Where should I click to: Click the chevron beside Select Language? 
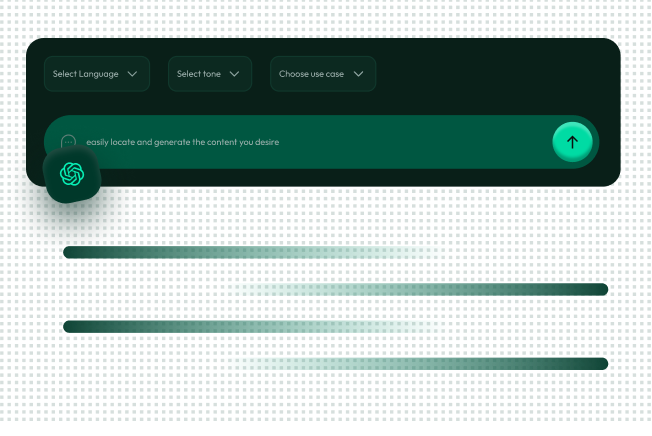[x=132, y=74]
